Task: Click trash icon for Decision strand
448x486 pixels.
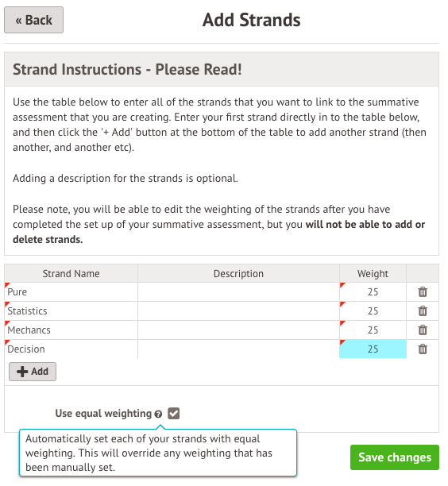Action: click(x=423, y=349)
